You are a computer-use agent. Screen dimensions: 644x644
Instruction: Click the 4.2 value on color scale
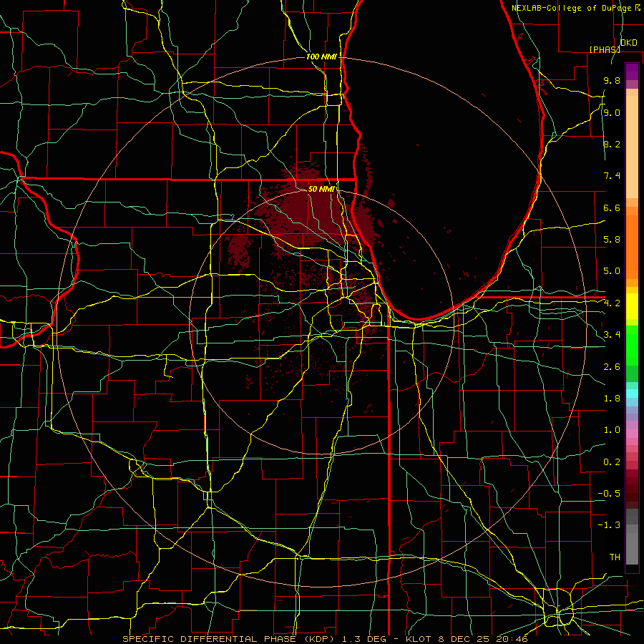click(612, 303)
